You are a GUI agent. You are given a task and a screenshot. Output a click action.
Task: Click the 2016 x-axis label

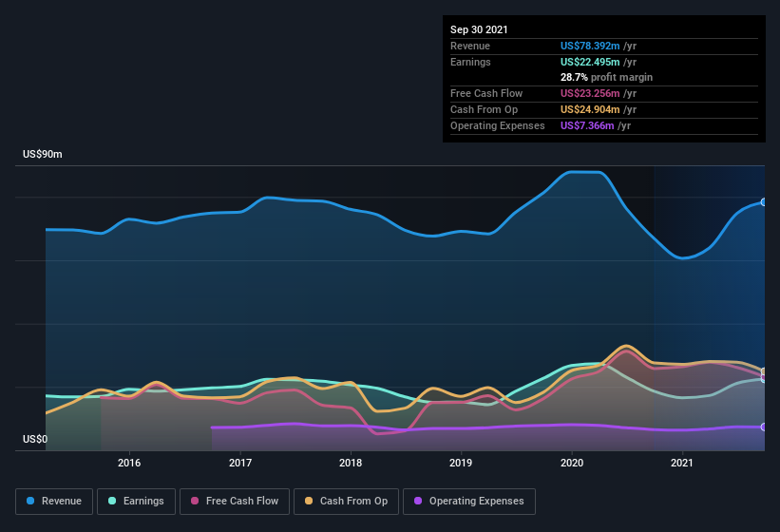click(129, 463)
